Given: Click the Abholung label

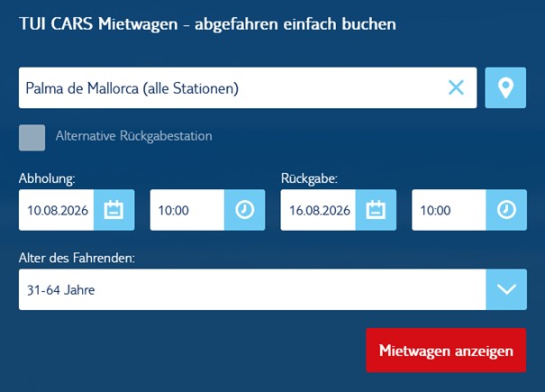Looking at the screenshot, I should tap(47, 179).
